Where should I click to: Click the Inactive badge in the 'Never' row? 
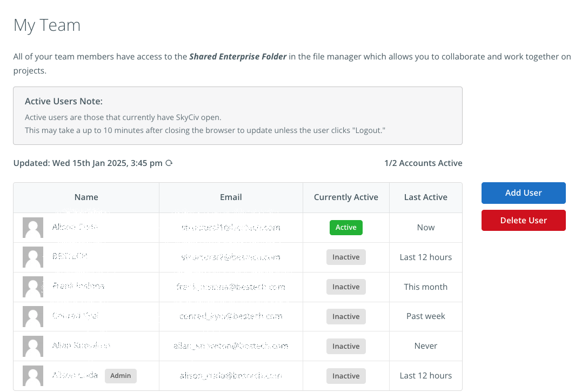346,347
